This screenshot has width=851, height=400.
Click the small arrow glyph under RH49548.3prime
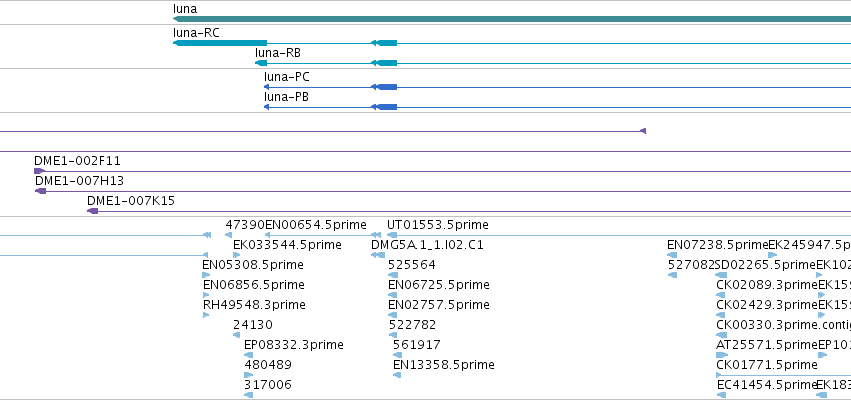pos(206,315)
